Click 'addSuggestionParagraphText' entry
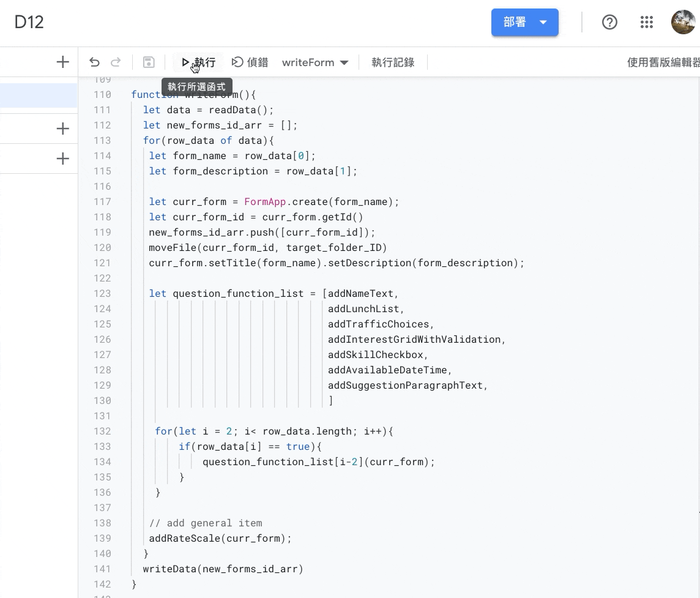This screenshot has height=598, width=700. (405, 385)
